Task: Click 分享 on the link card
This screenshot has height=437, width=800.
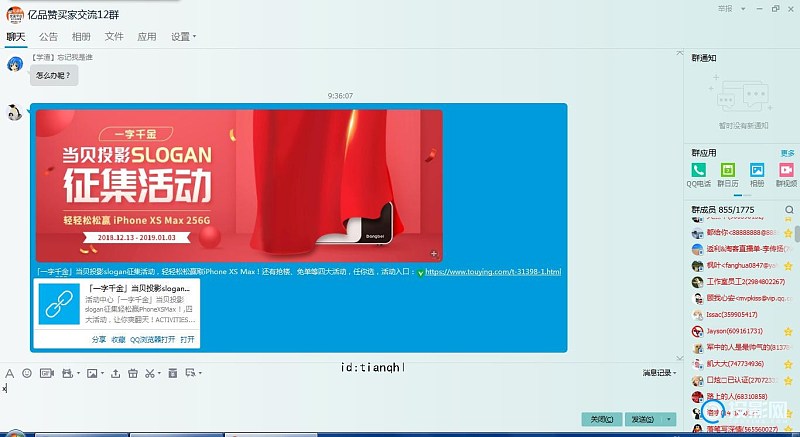Action: [x=98, y=340]
